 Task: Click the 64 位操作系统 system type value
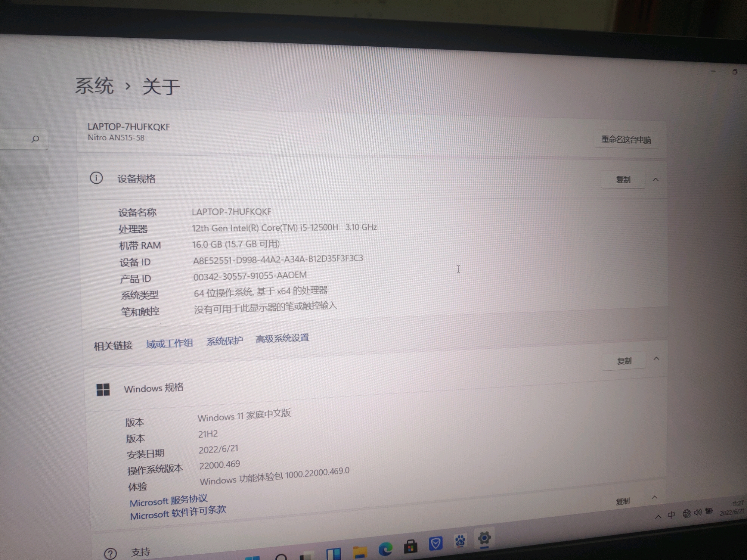261,292
